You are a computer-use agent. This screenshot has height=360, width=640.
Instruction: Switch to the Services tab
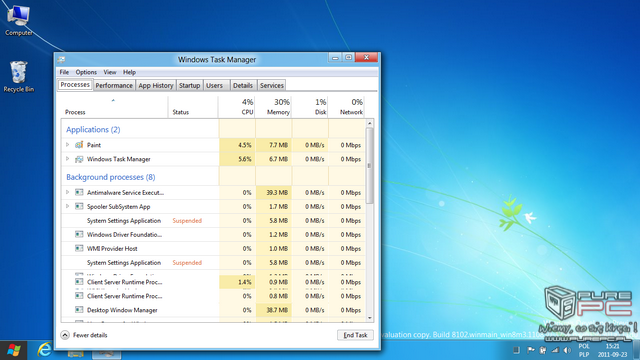pos(271,85)
